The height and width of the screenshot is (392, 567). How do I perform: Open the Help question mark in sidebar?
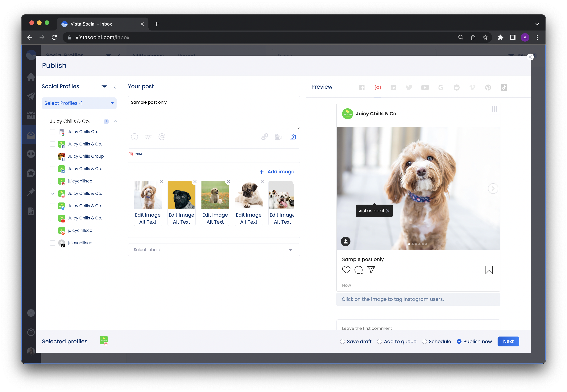31,332
